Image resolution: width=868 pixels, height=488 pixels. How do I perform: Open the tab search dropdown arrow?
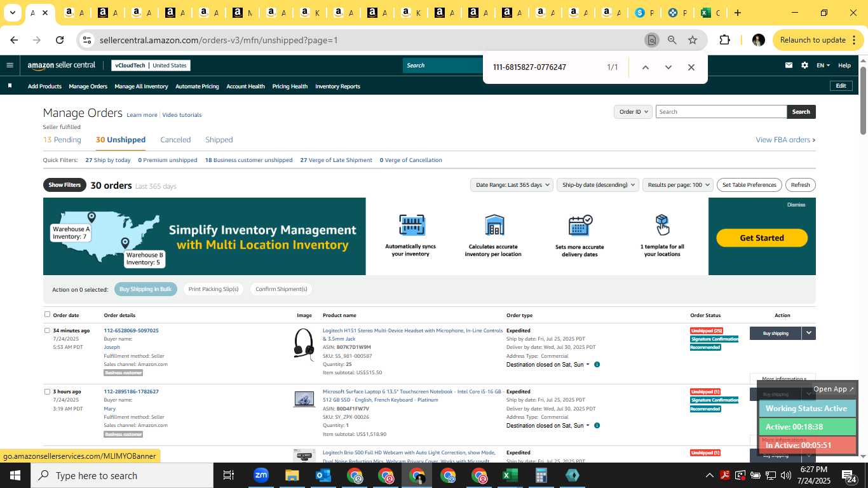[13, 13]
